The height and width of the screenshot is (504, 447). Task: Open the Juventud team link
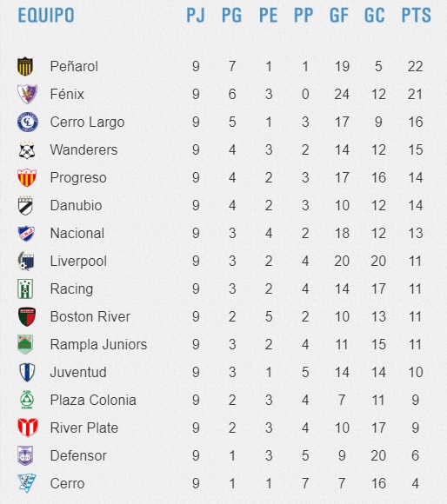coord(78,372)
